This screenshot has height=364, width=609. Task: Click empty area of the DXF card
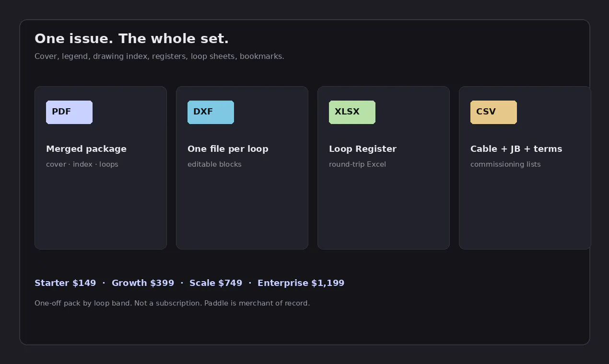(242, 211)
